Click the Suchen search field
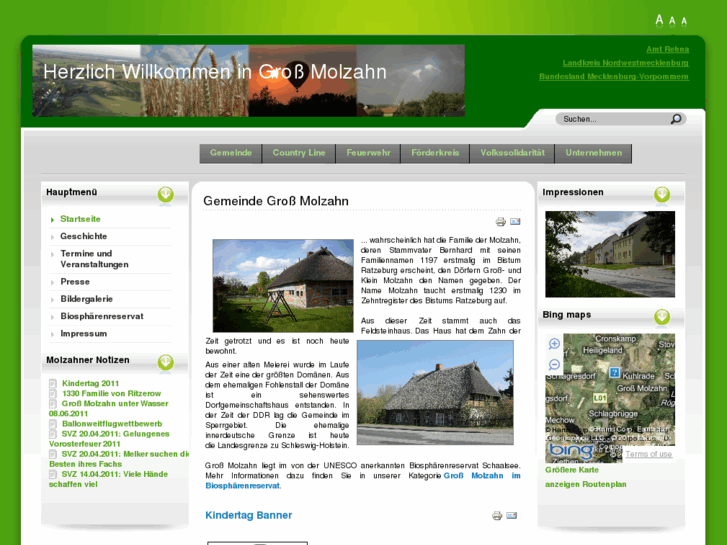This screenshot has height=545, width=727. tap(614, 119)
